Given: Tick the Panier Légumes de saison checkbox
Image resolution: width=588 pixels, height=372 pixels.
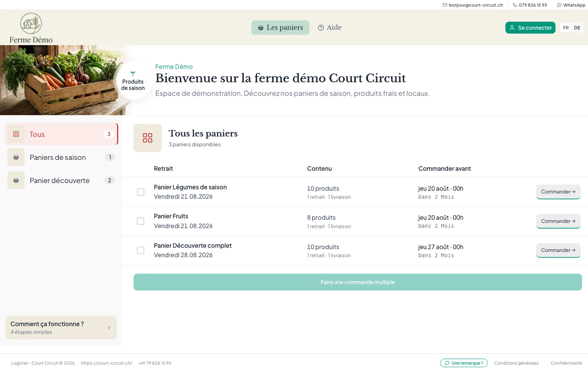Looking at the screenshot, I should click(141, 192).
